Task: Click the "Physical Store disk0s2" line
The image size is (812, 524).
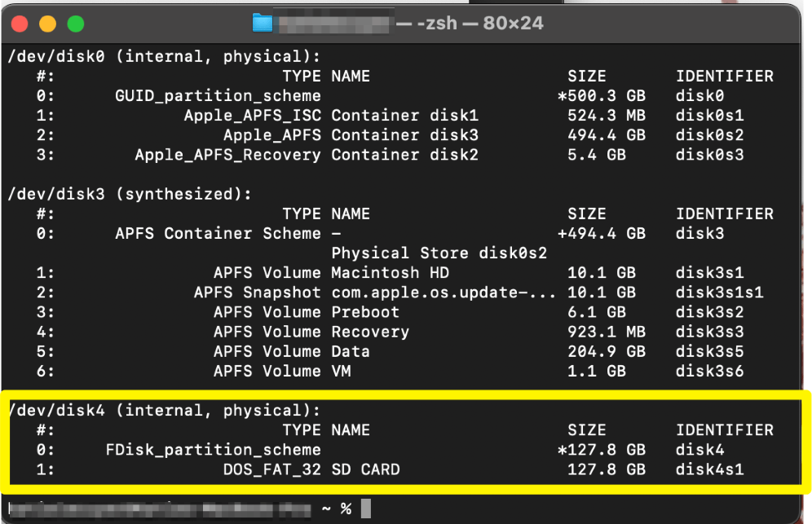Action: 439,253
